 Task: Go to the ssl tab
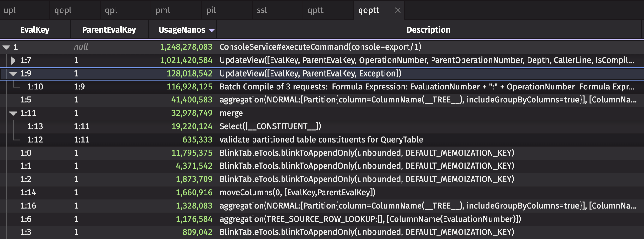click(262, 10)
